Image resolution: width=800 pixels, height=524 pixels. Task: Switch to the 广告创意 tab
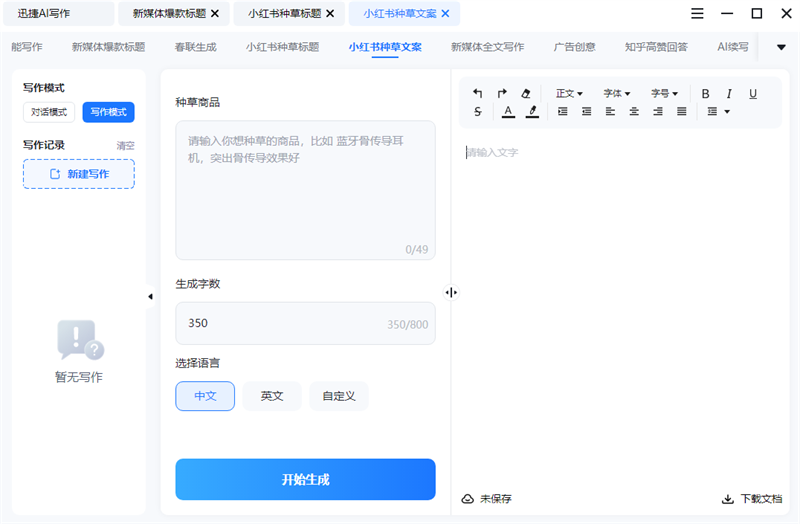click(x=574, y=47)
